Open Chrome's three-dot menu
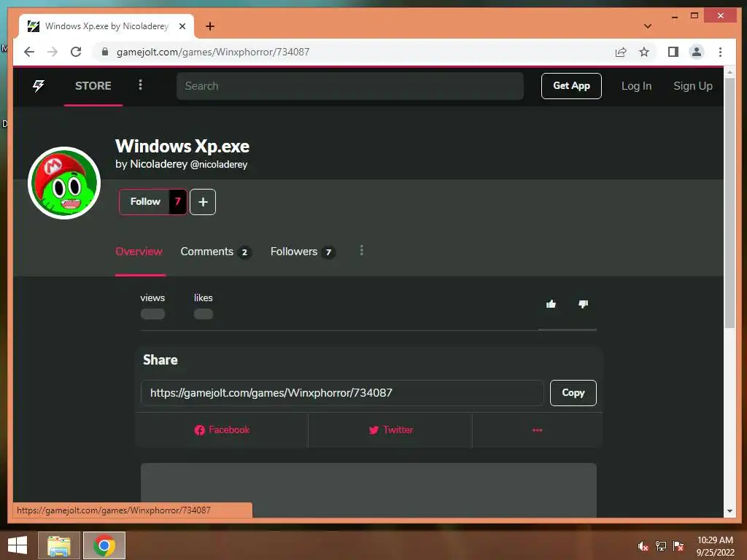This screenshot has width=747, height=560. pos(720,52)
